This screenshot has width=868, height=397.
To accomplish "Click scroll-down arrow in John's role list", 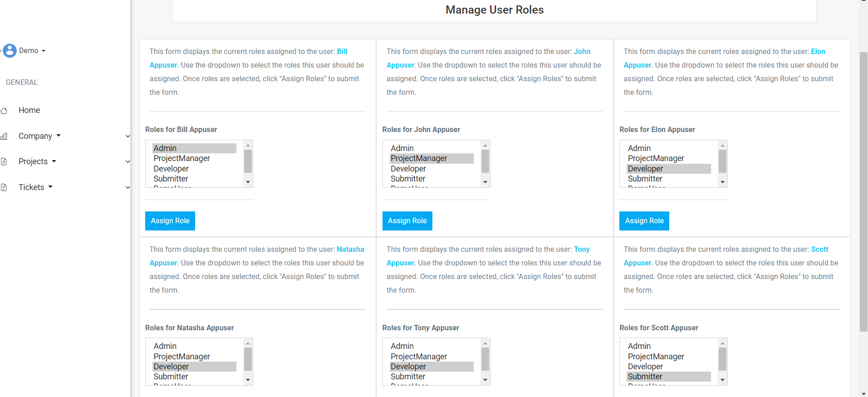I will 485,182.
